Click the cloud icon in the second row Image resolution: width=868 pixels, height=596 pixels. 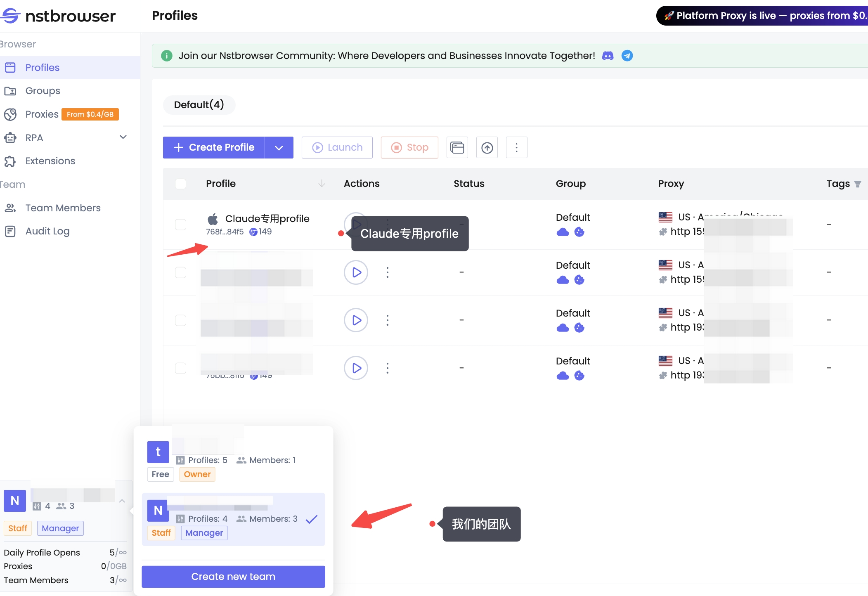point(563,280)
